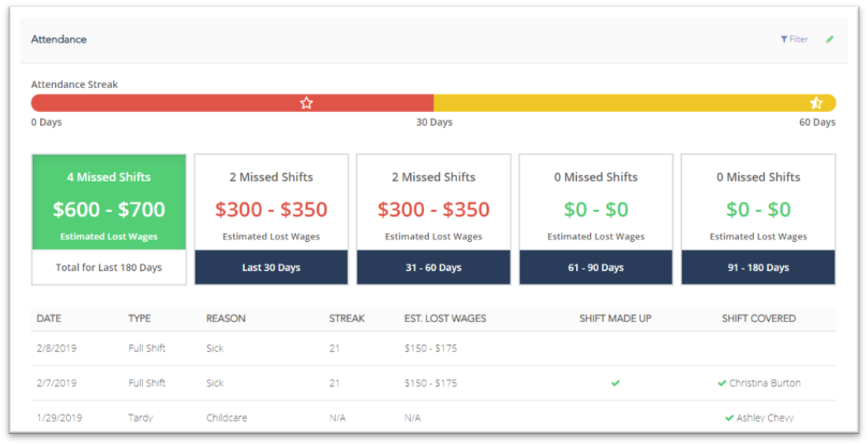The width and height of the screenshot is (868, 445).
Task: Click checkmark beside Ashley Chevy
Action: [x=729, y=418]
